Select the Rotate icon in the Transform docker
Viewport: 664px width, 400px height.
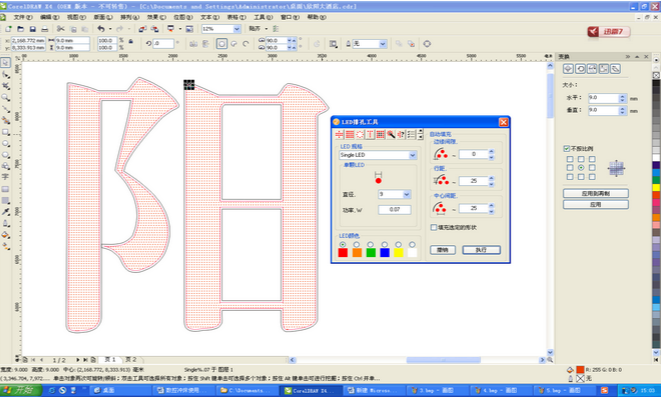click(x=582, y=69)
